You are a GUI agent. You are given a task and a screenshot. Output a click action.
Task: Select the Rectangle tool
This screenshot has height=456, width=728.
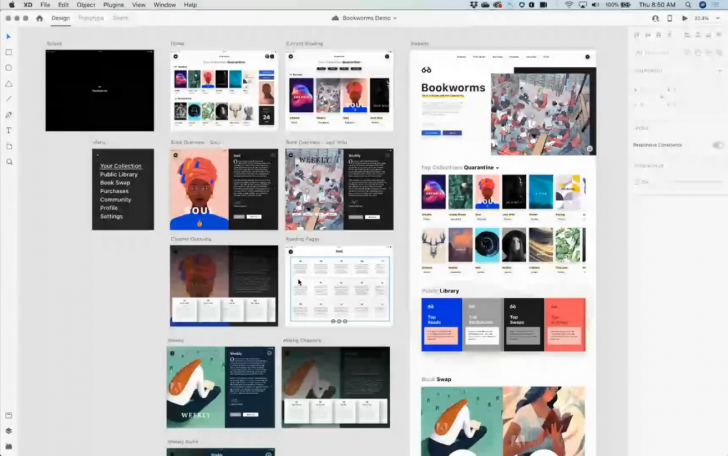(x=8, y=52)
